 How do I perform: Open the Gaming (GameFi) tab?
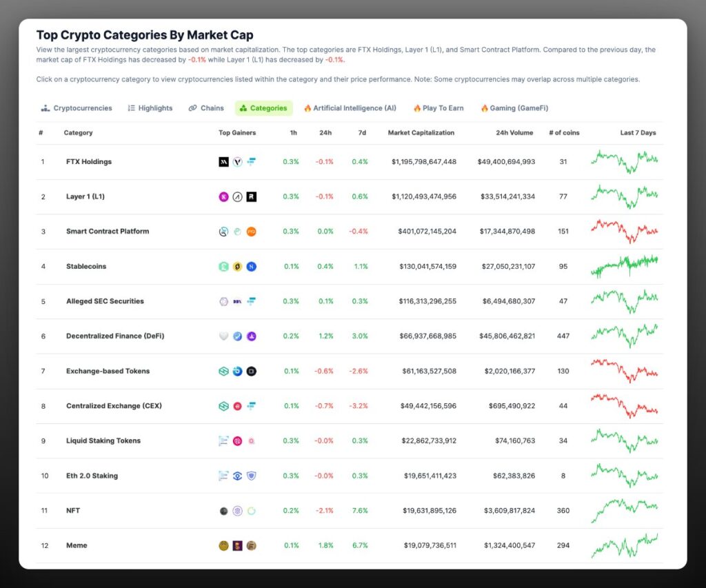(x=514, y=108)
